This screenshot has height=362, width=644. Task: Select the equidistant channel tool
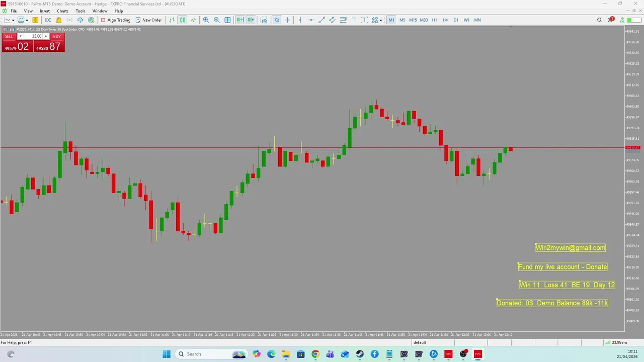[x=332, y=20]
